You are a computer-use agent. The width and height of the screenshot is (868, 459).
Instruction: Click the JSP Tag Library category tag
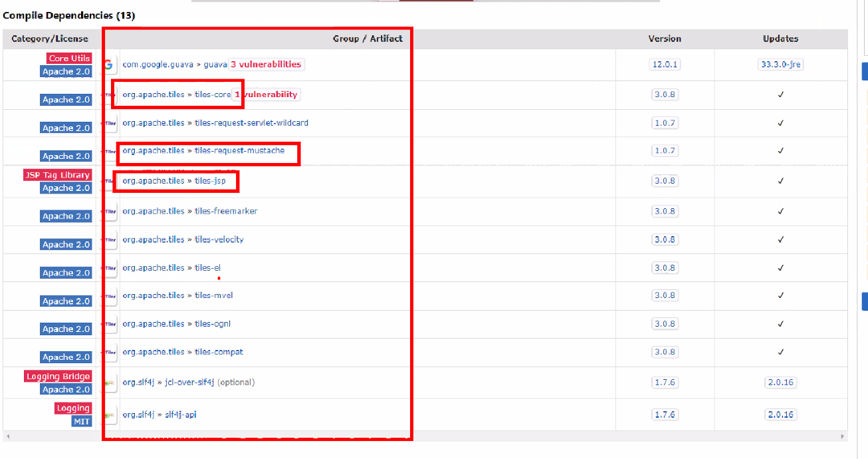point(58,175)
